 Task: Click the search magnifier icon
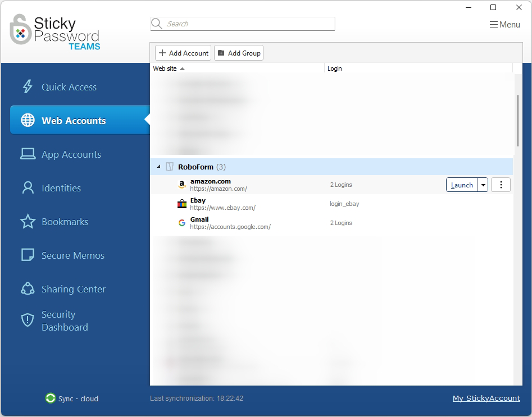click(x=156, y=24)
